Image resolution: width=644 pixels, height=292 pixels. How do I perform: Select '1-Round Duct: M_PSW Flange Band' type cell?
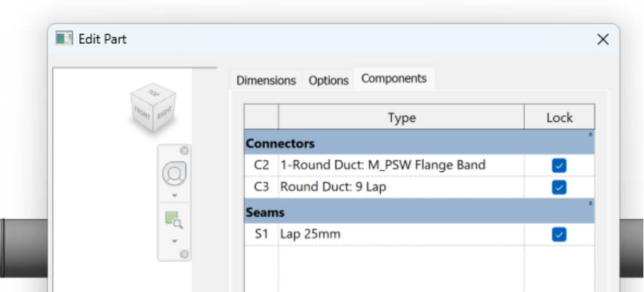[x=401, y=165]
